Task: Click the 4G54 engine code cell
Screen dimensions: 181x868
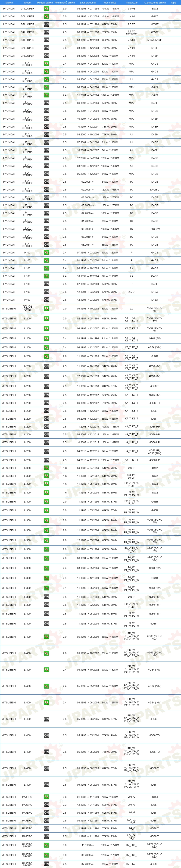Action: click(x=154, y=797)
